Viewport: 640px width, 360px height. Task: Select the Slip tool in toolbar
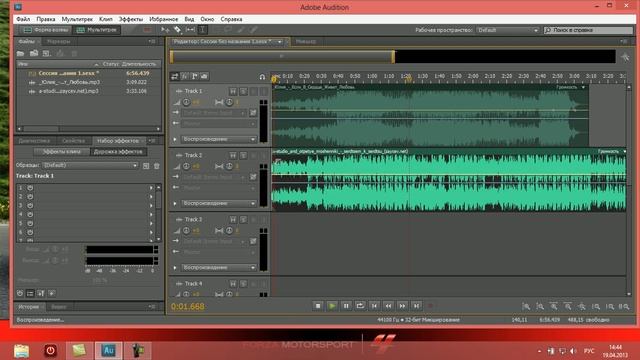pyautogui.click(x=190, y=30)
